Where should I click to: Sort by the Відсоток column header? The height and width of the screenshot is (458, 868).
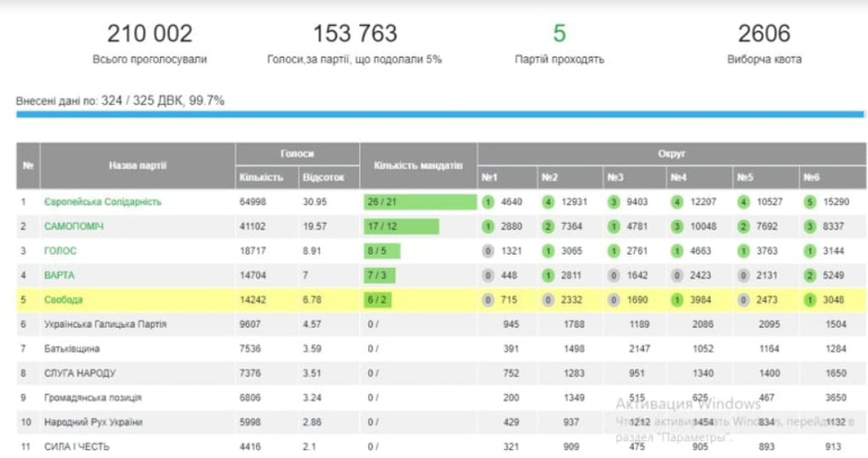tap(323, 178)
